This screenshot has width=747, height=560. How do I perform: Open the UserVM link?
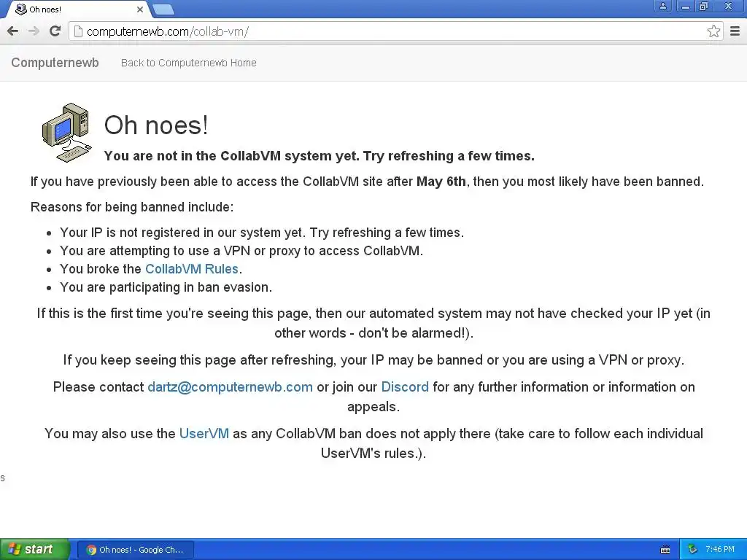pyautogui.click(x=204, y=434)
